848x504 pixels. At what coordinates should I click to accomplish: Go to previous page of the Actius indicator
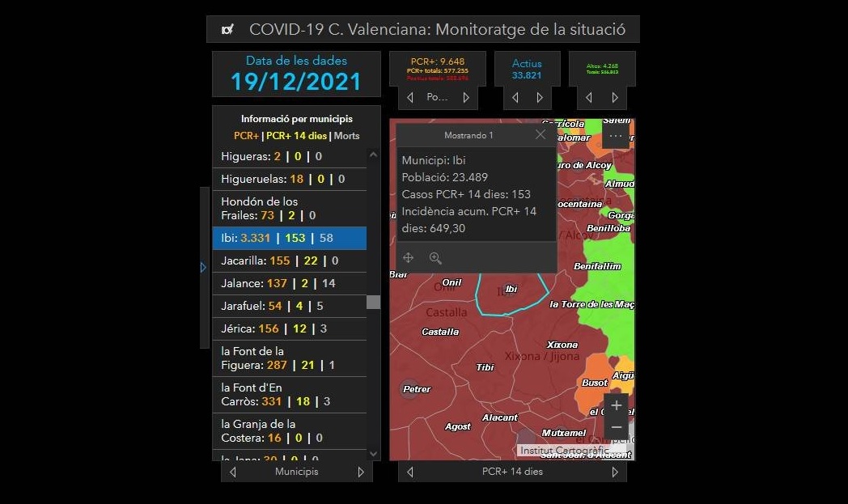(x=515, y=98)
